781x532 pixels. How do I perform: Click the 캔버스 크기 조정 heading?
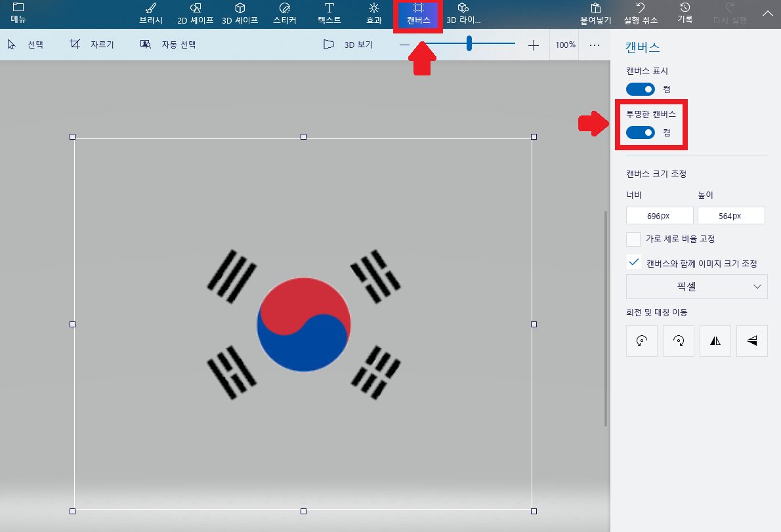656,174
